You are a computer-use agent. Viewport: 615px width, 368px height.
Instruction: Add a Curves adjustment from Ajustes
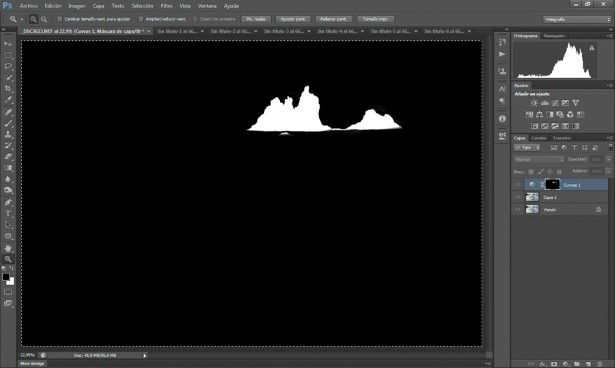pyautogui.click(x=555, y=103)
